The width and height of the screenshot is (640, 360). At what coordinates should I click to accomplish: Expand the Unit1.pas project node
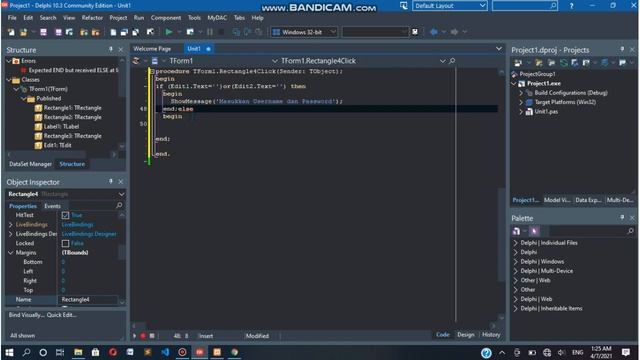point(521,111)
